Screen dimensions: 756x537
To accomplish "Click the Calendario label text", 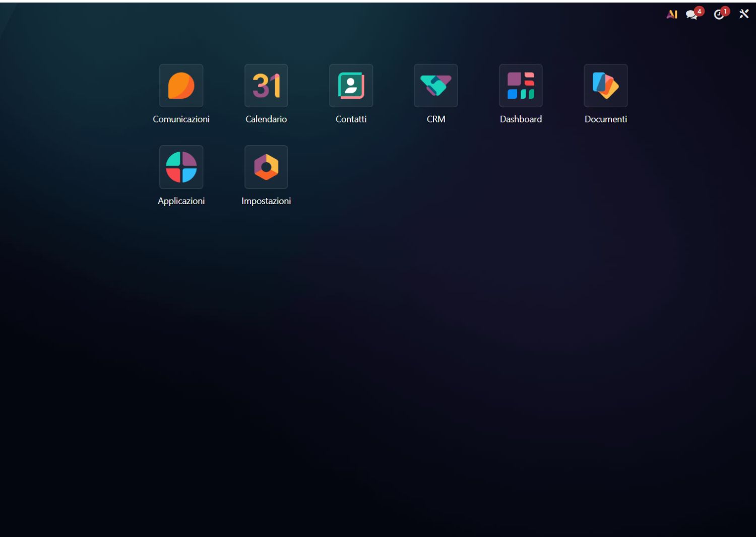I will pyautogui.click(x=266, y=119).
